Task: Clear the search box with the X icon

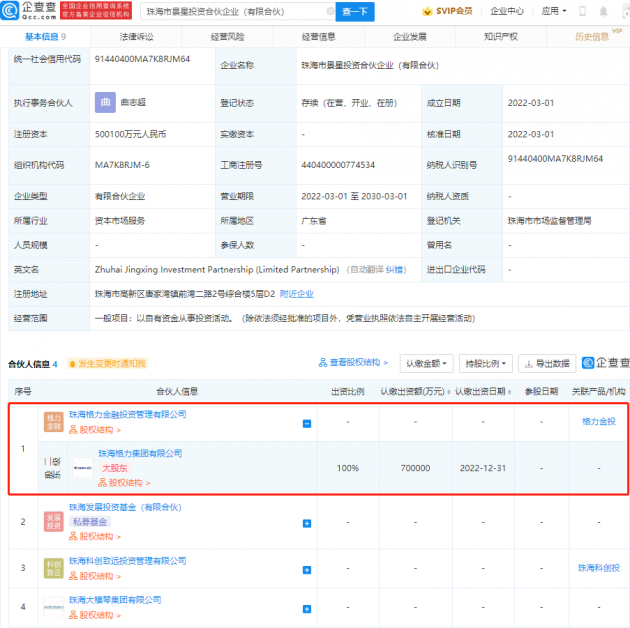Action: 330,11
